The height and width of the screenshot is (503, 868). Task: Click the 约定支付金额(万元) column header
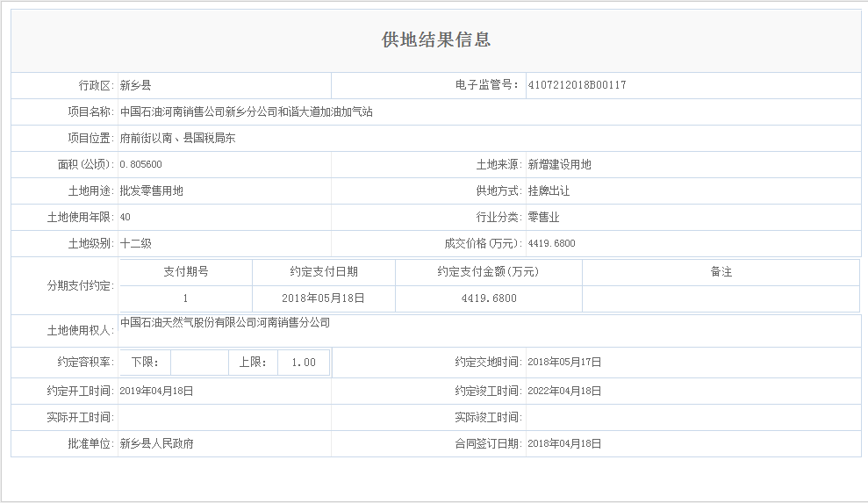(488, 272)
